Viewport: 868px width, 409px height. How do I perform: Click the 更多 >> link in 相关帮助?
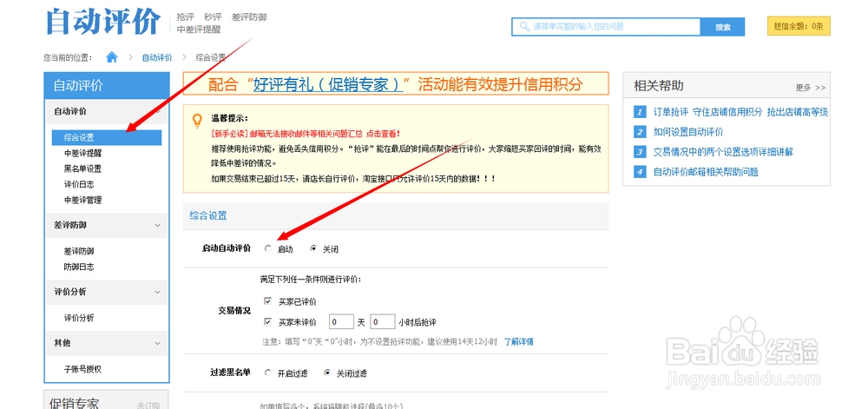click(810, 88)
